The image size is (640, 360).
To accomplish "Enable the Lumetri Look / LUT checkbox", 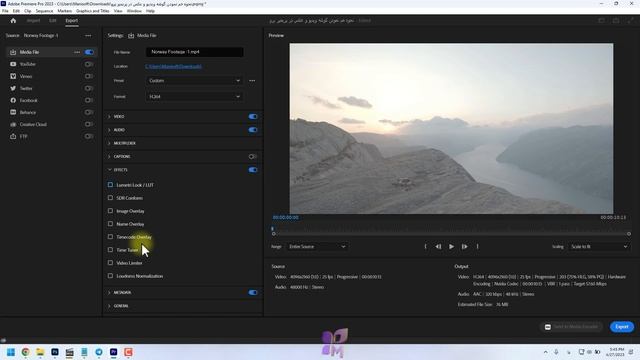I will coord(110,185).
